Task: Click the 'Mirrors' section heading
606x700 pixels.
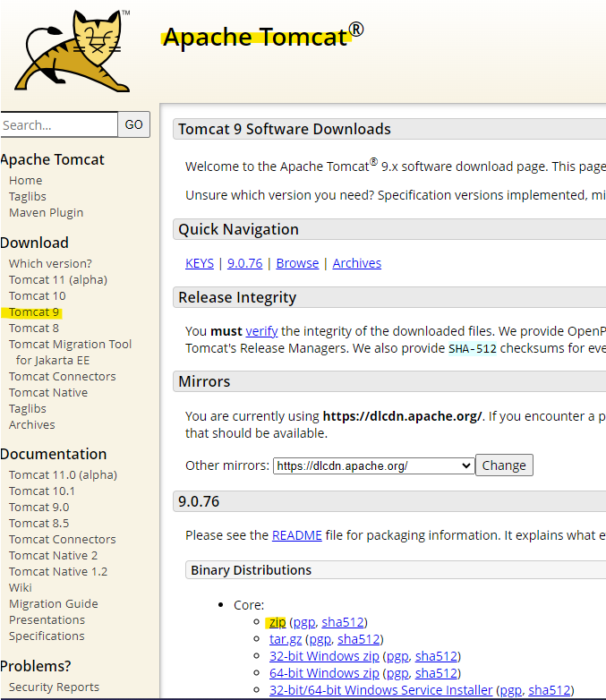Action: pyautogui.click(x=204, y=381)
